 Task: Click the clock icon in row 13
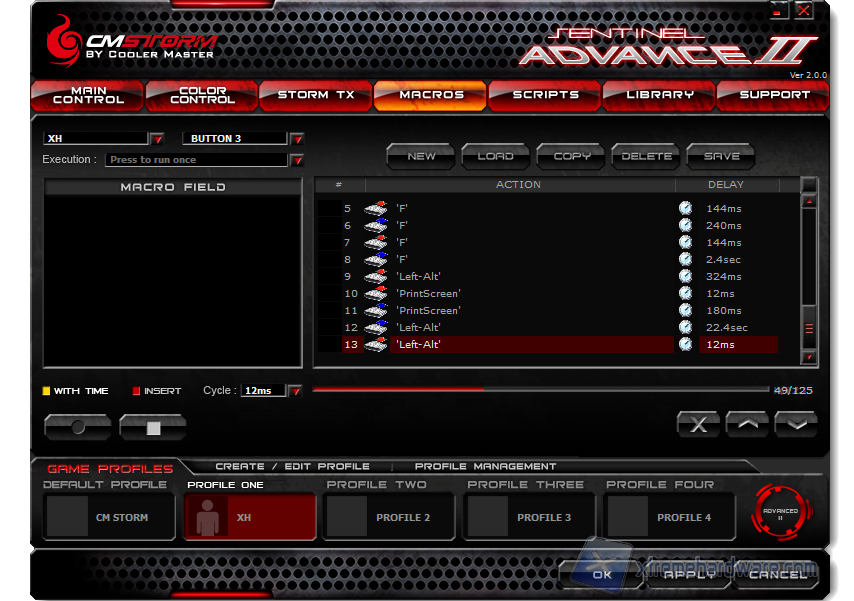pos(685,344)
